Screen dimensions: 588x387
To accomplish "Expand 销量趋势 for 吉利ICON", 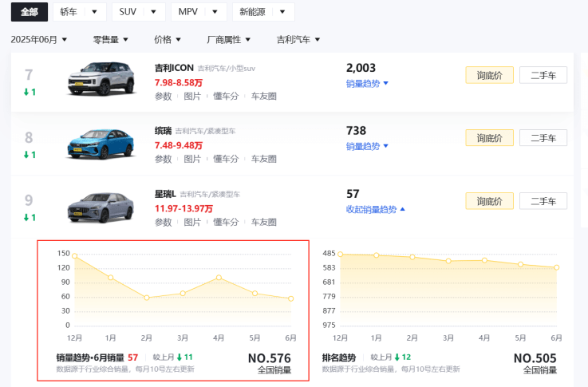I will click(367, 83).
